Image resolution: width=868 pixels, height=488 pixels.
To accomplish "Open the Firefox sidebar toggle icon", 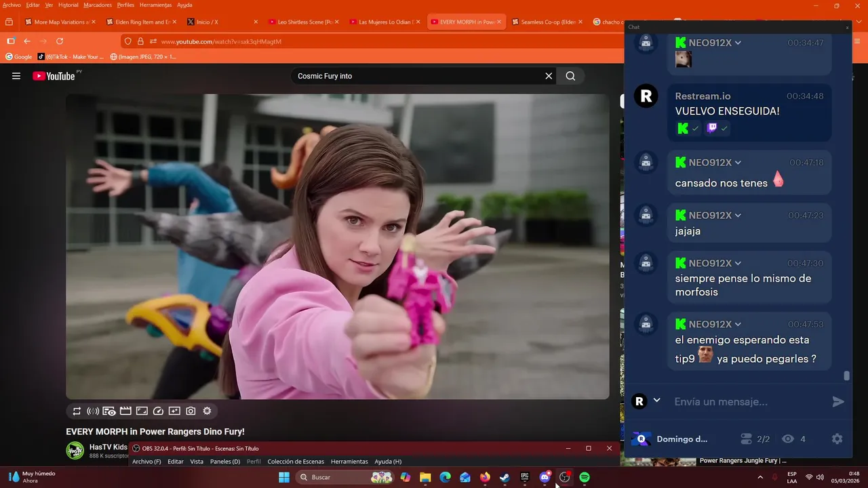I will [10, 41].
